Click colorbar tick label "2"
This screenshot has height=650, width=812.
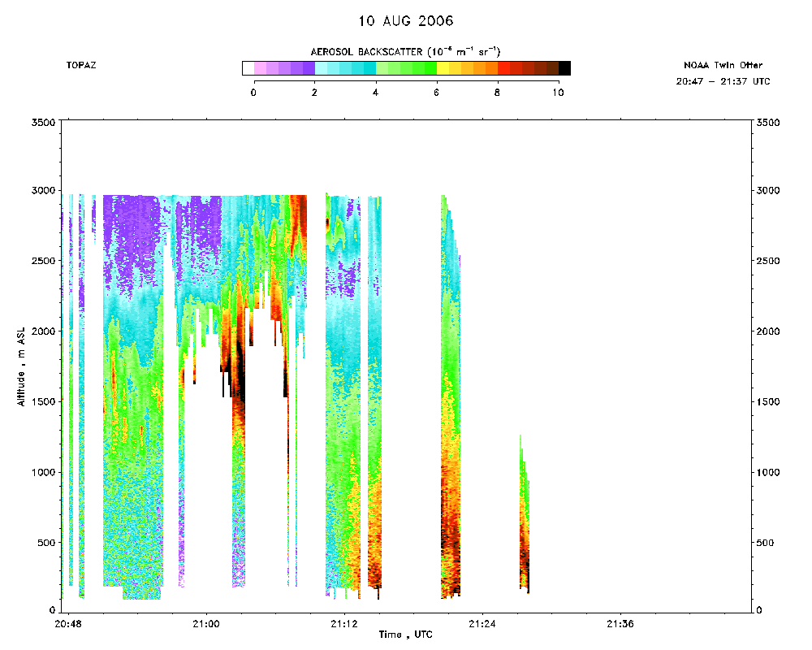[314, 93]
